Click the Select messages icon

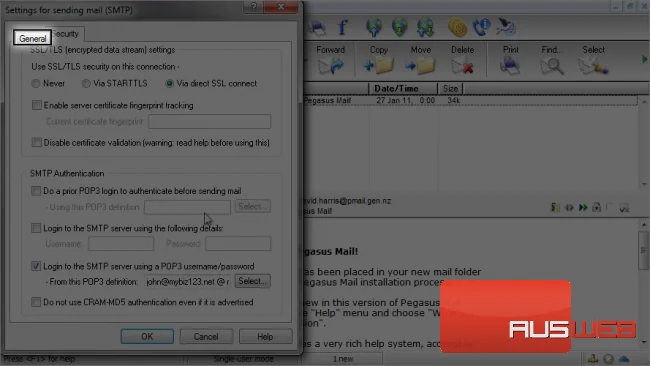coord(593,66)
